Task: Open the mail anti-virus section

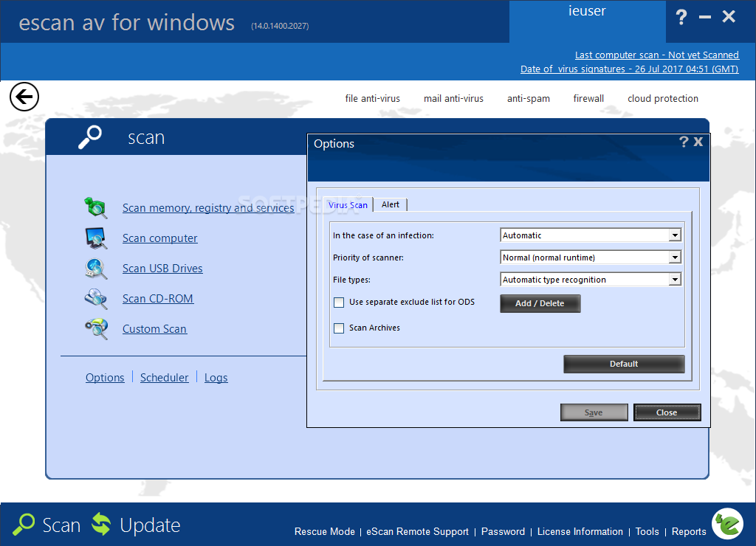Action: point(453,98)
